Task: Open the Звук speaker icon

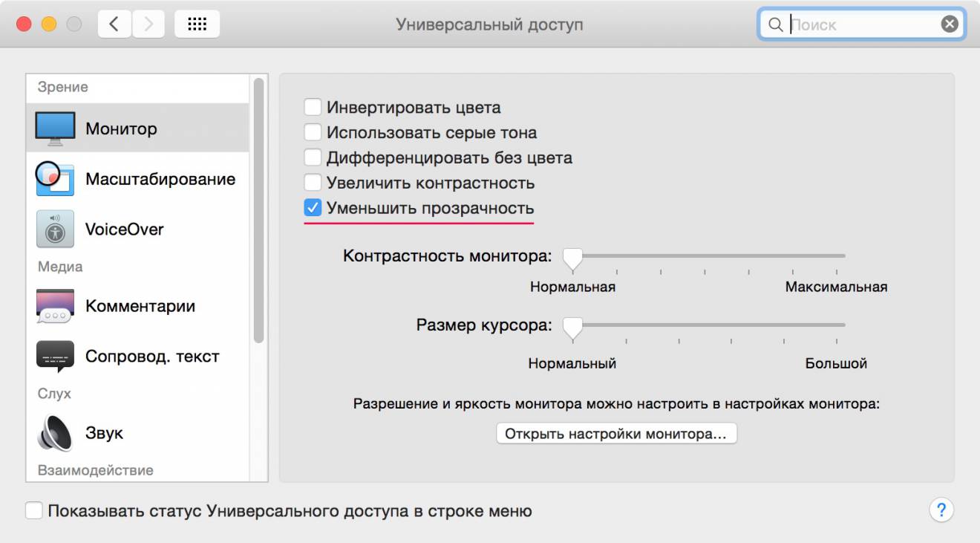Action: click(55, 433)
